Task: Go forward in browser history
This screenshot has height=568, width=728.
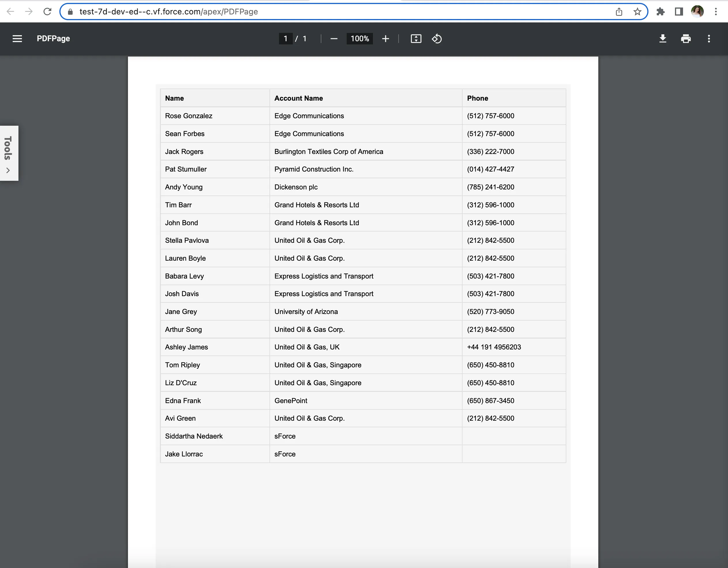Action: pos(29,12)
